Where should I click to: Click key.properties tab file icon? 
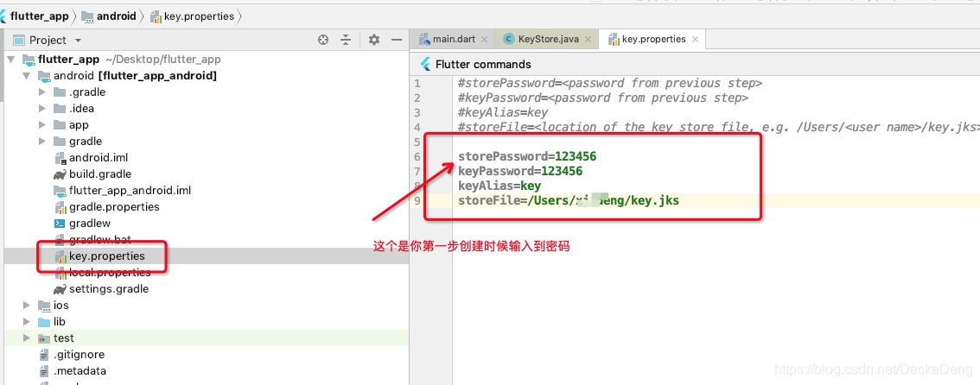[x=614, y=39]
